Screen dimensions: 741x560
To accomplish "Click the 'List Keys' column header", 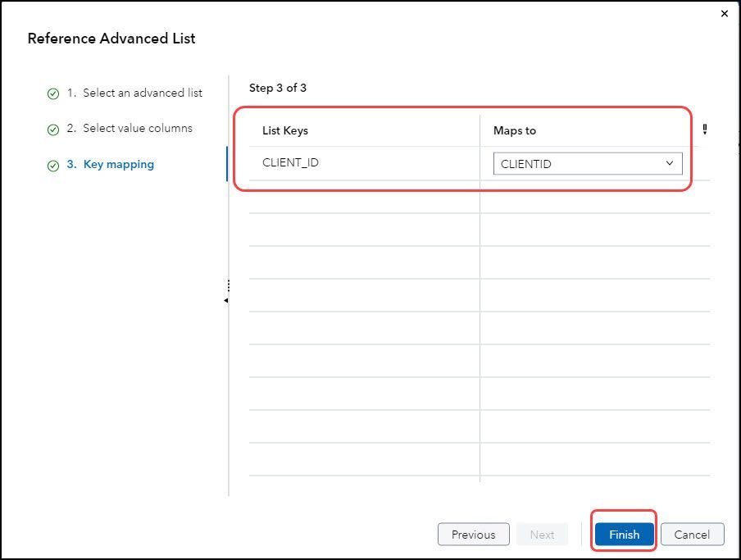I will coord(285,130).
